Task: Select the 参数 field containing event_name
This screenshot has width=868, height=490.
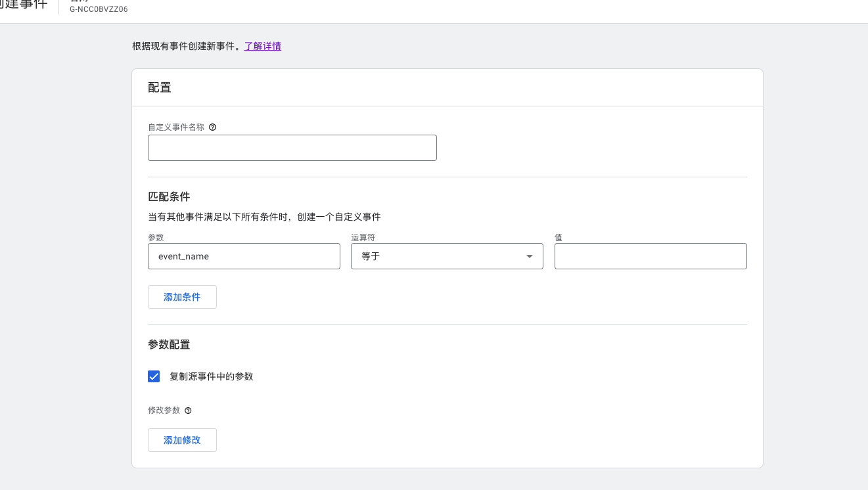Action: (244, 256)
